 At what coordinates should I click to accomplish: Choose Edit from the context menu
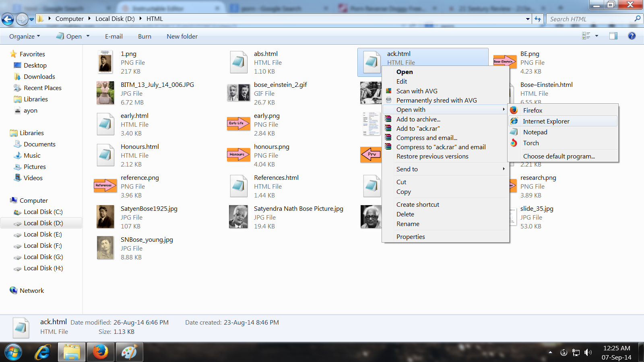click(445, 81)
